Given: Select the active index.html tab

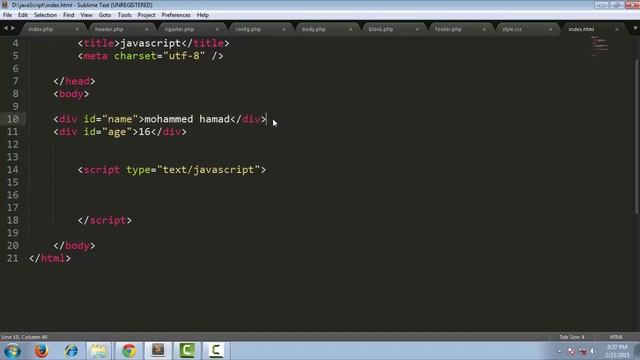Looking at the screenshot, I should click(581, 29).
